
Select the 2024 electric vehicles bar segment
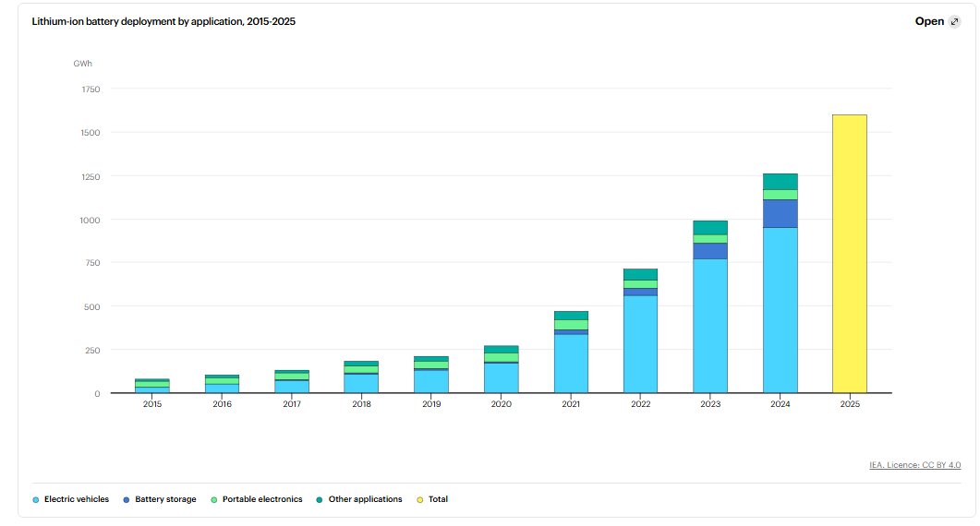point(780,310)
